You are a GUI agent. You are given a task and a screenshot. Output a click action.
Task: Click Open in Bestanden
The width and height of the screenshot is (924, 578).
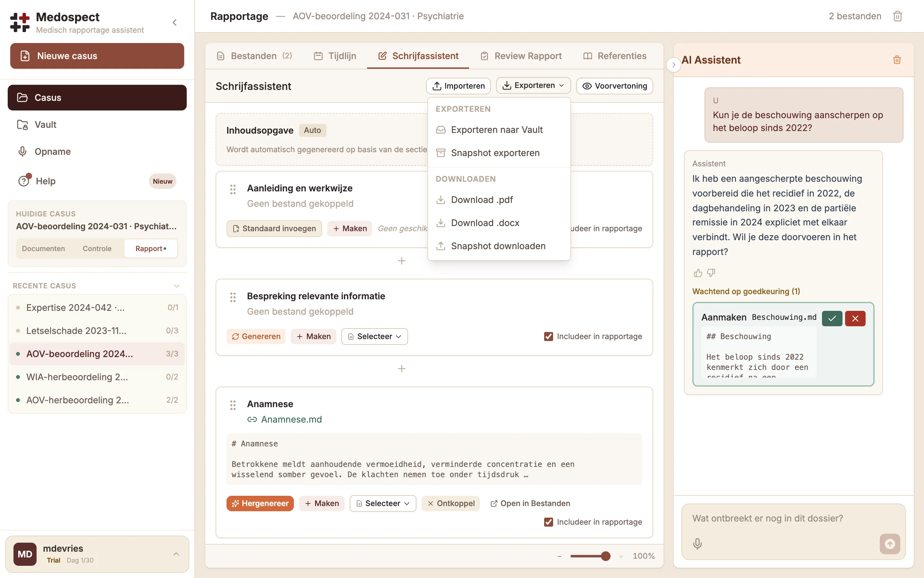click(530, 504)
